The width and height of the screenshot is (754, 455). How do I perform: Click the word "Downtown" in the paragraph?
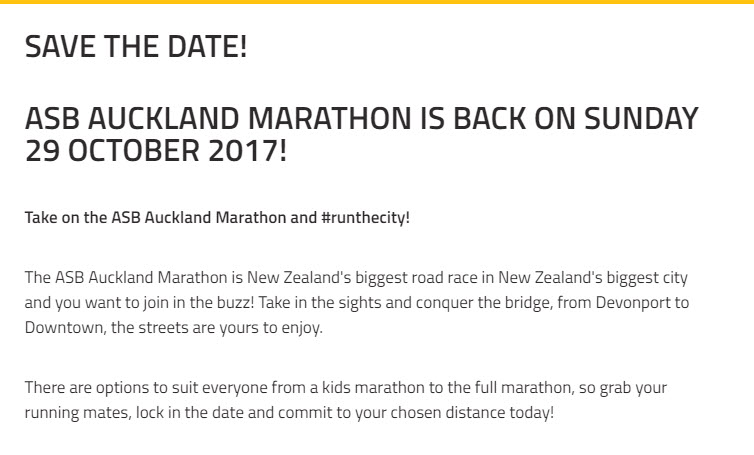pyautogui.click(x=64, y=328)
